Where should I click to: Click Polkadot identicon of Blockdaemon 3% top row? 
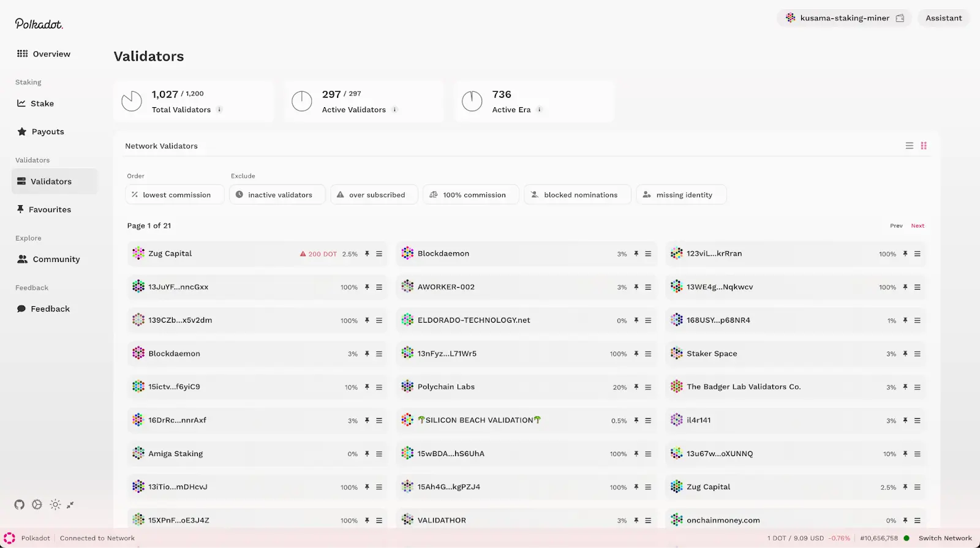407,253
